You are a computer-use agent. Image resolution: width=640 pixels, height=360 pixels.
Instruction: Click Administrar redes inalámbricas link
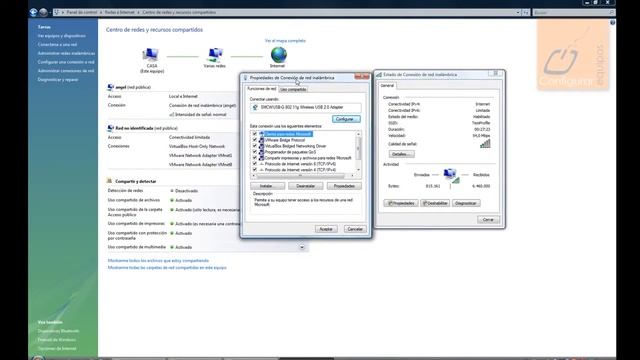coord(66,53)
